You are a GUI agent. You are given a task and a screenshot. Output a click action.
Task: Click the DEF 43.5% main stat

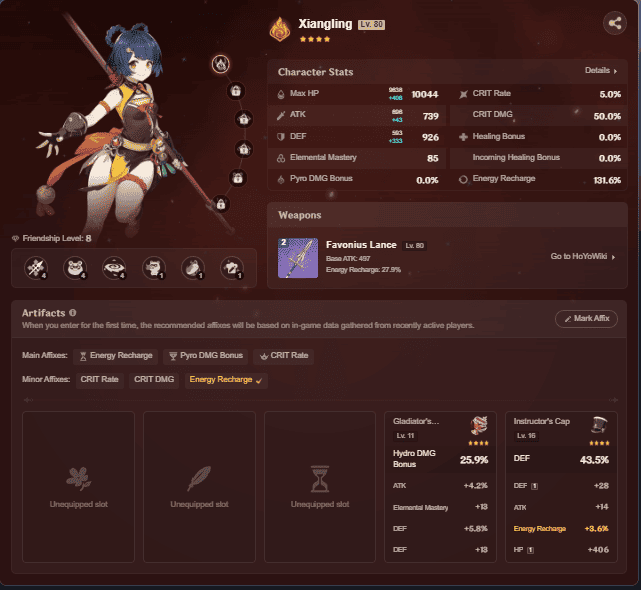[x=561, y=459]
